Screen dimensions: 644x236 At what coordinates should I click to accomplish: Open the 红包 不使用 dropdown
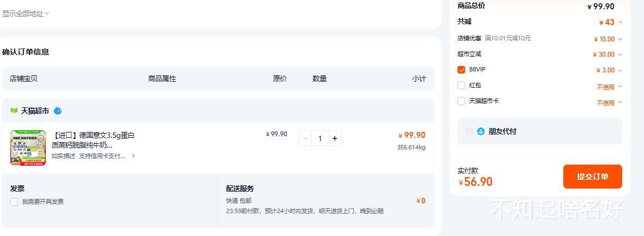click(610, 87)
